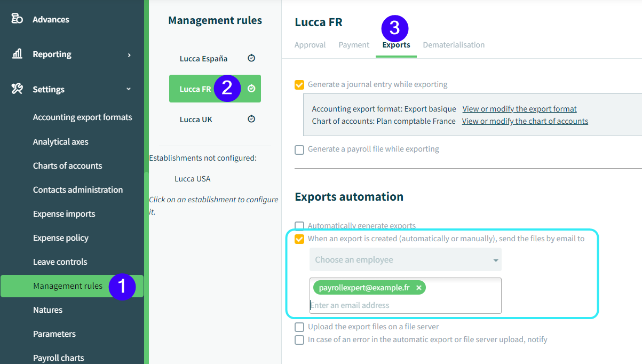The height and width of the screenshot is (364, 642).
Task: Remove the payrollexpert@example.fr email chip
Action: pos(419,288)
